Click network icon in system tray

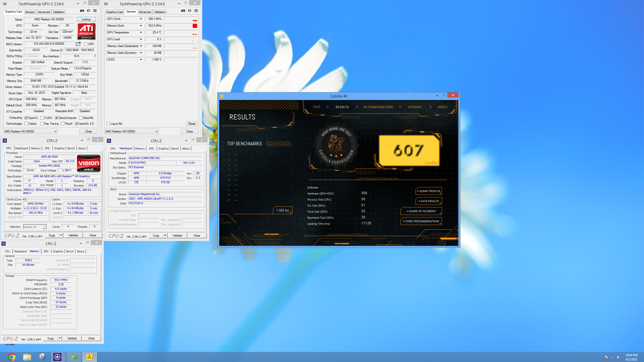[613, 357]
